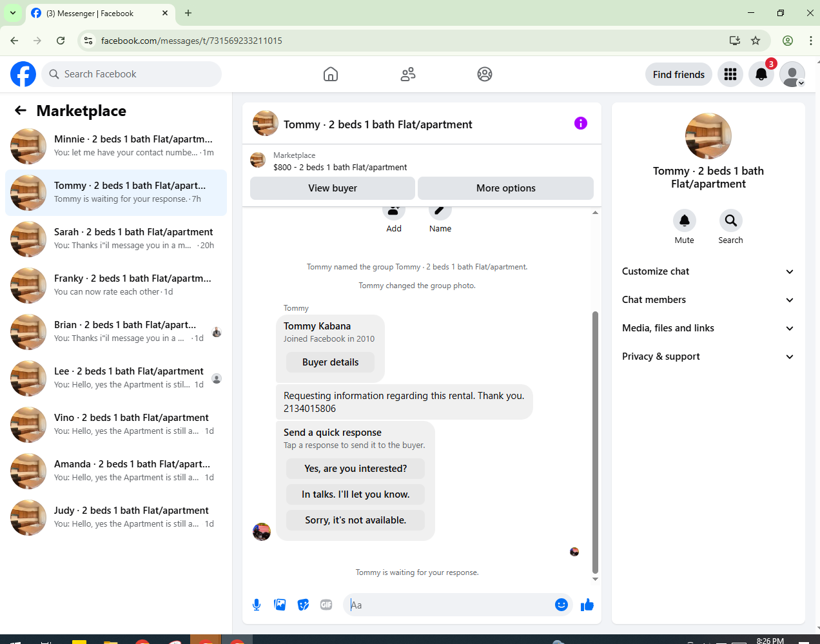Reload the page
This screenshot has height=644, width=820.
tap(61, 41)
